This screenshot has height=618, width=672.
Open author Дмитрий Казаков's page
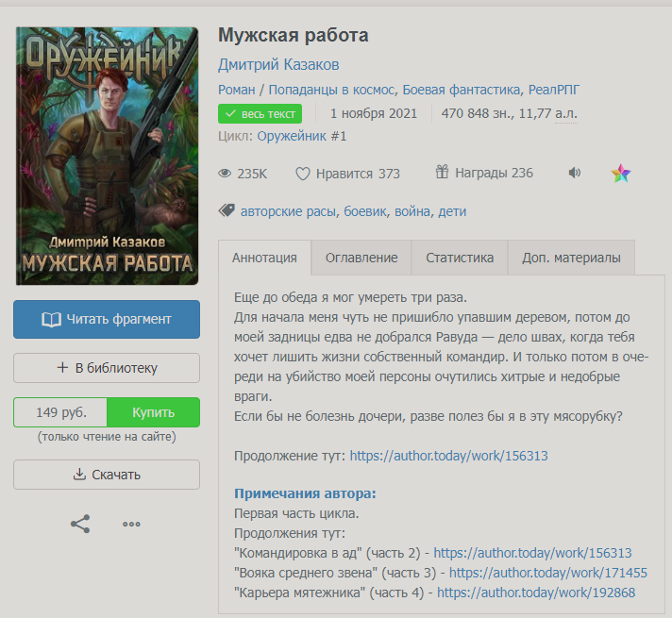tap(277, 65)
